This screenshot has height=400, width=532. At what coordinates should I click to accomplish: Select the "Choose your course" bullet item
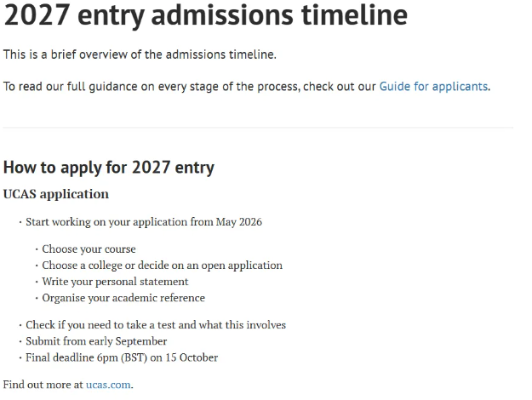(x=89, y=249)
